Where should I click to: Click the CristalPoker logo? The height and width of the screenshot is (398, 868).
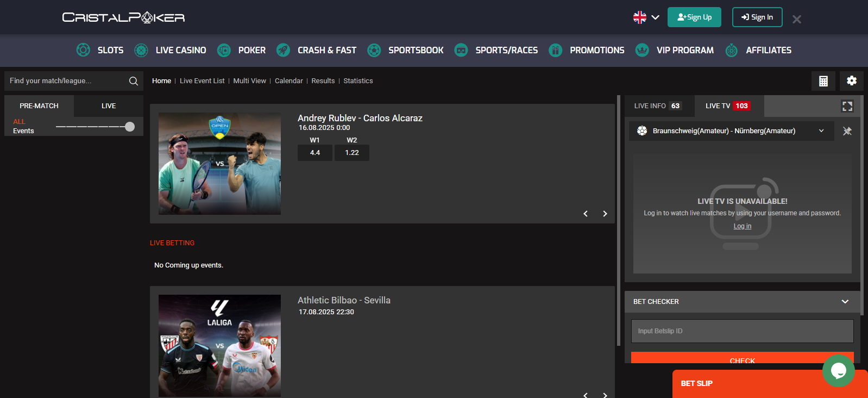pos(123,17)
